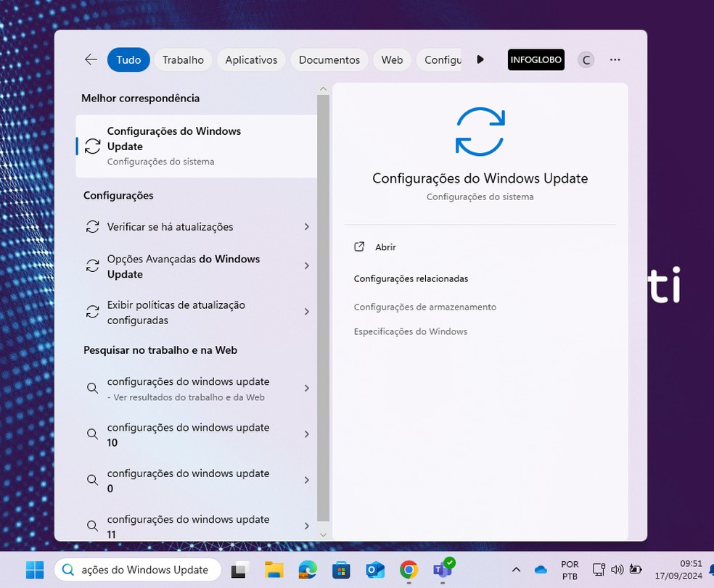Click large Windows Update icon in preview pane

pos(480,131)
